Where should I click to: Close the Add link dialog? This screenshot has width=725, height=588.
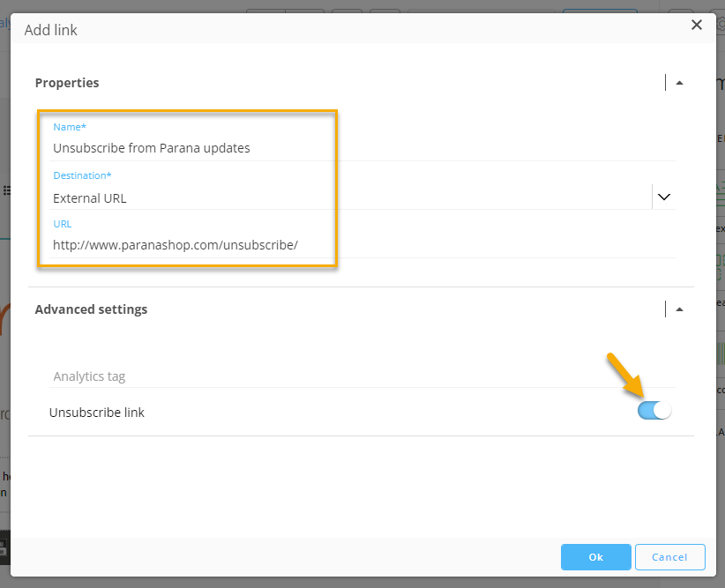[x=697, y=25]
